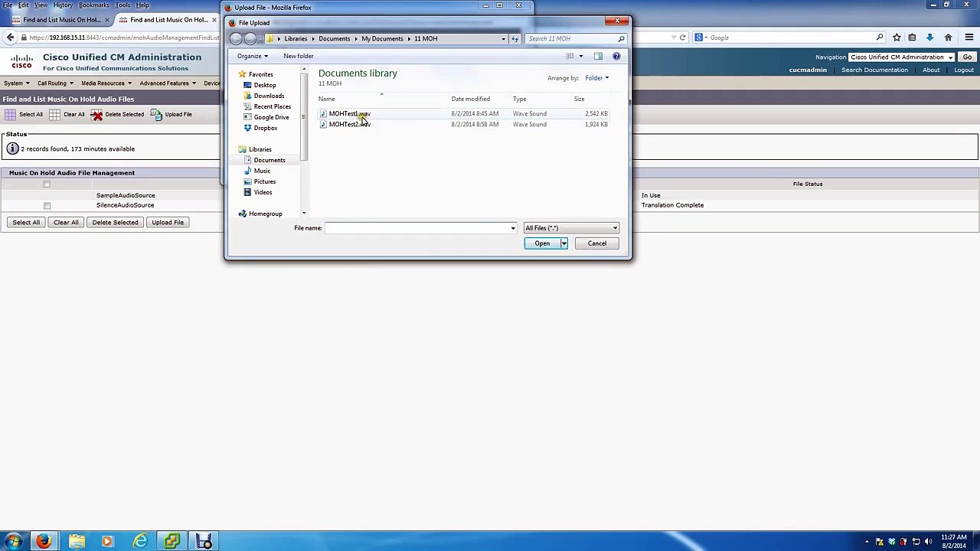Open the Open button's split dropdown arrow
This screenshot has width=980, height=551.
[564, 243]
